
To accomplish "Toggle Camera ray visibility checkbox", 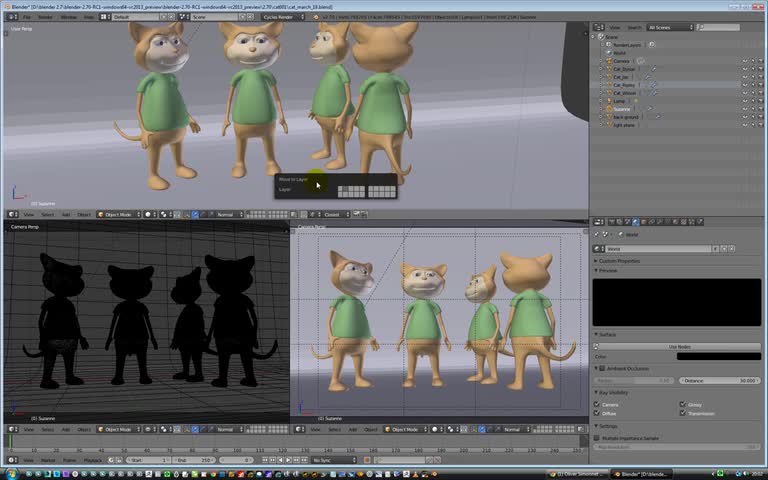I will (597, 405).
